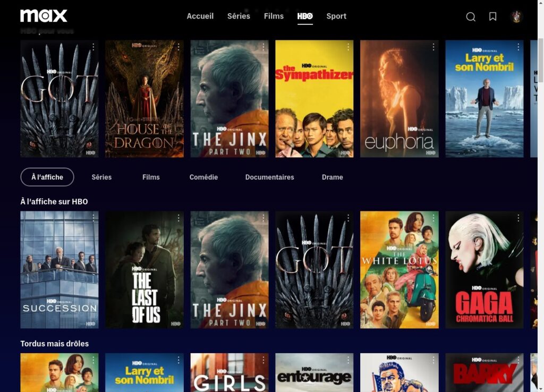Viewport: 544px width, 392px height.
Task: Open the Succession poster
Action: (x=58, y=270)
